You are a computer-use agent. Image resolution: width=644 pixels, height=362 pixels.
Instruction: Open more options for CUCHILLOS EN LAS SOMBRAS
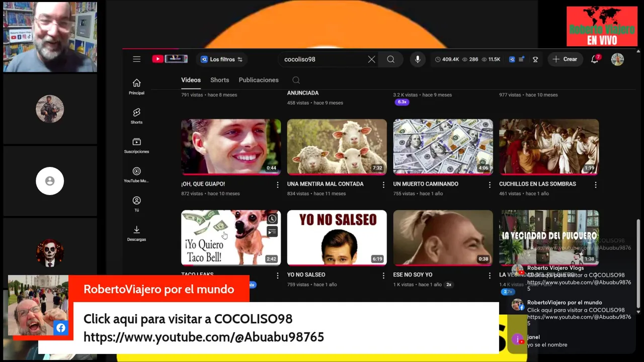pyautogui.click(x=596, y=185)
